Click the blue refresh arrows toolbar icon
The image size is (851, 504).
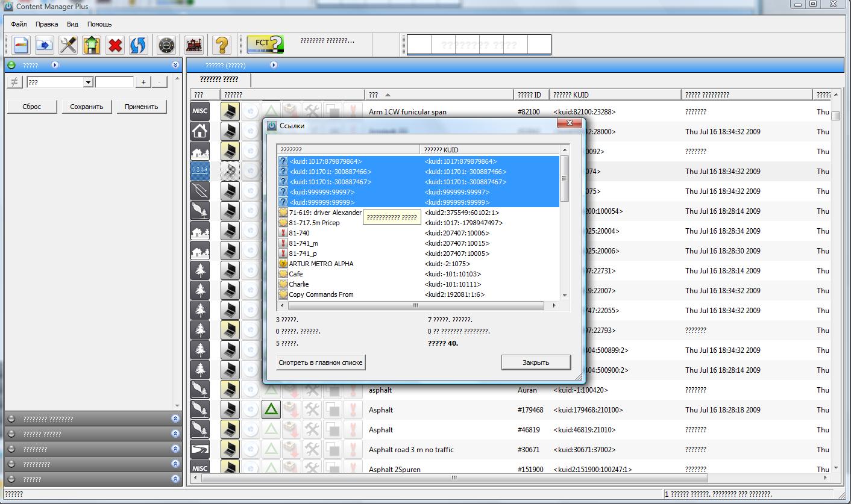click(138, 45)
